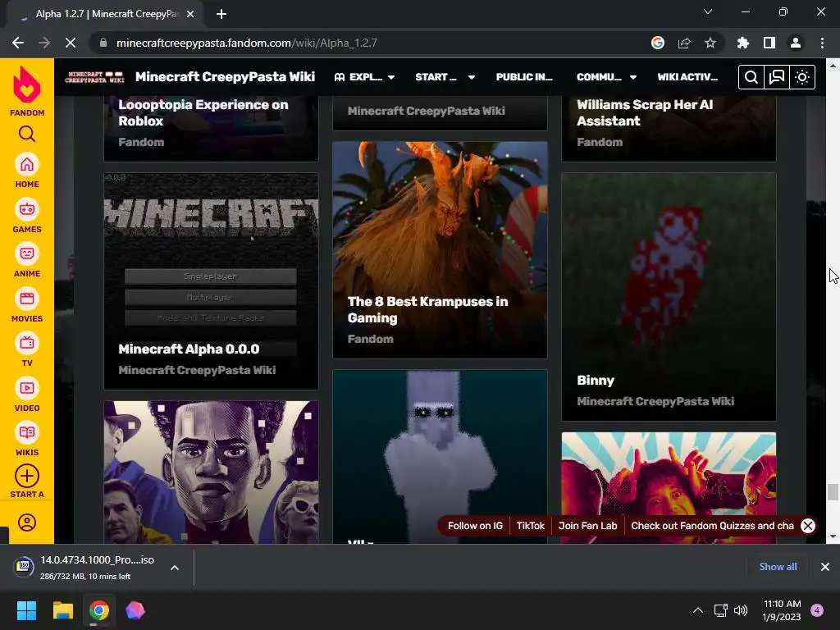Expand the START... navigation dropdown
840x630 pixels.
pyautogui.click(x=445, y=77)
